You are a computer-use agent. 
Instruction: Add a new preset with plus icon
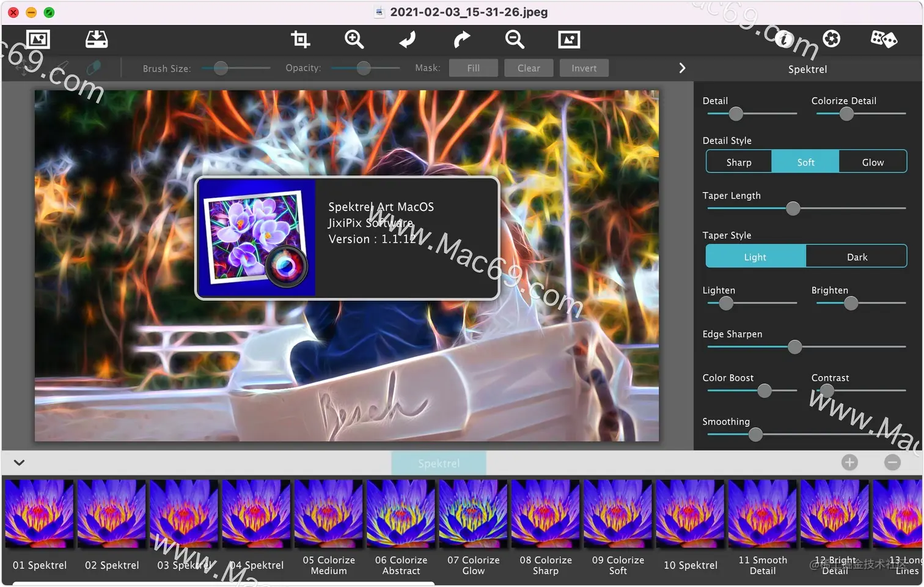tap(849, 463)
